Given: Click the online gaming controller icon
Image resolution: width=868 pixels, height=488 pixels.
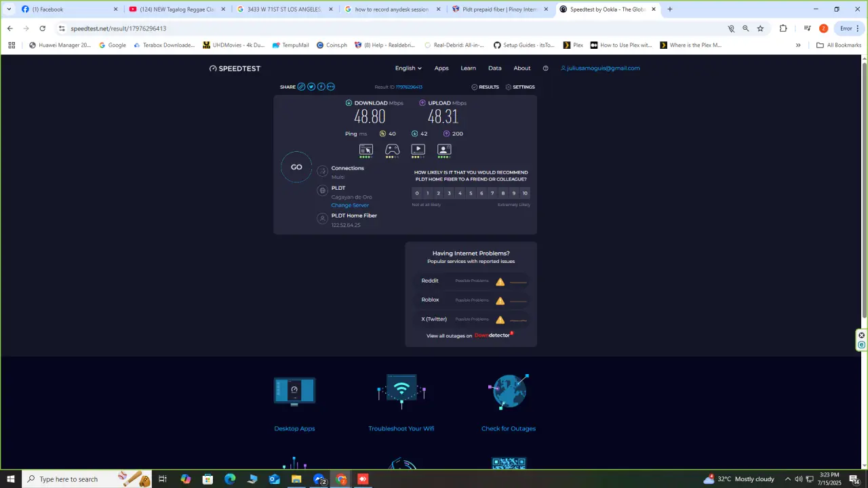Looking at the screenshot, I should [x=392, y=150].
